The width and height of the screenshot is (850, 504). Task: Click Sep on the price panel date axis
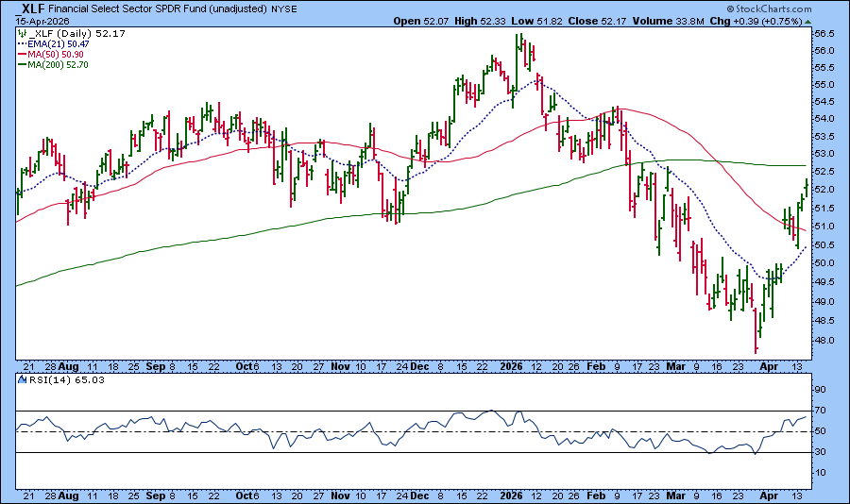pyautogui.click(x=156, y=367)
